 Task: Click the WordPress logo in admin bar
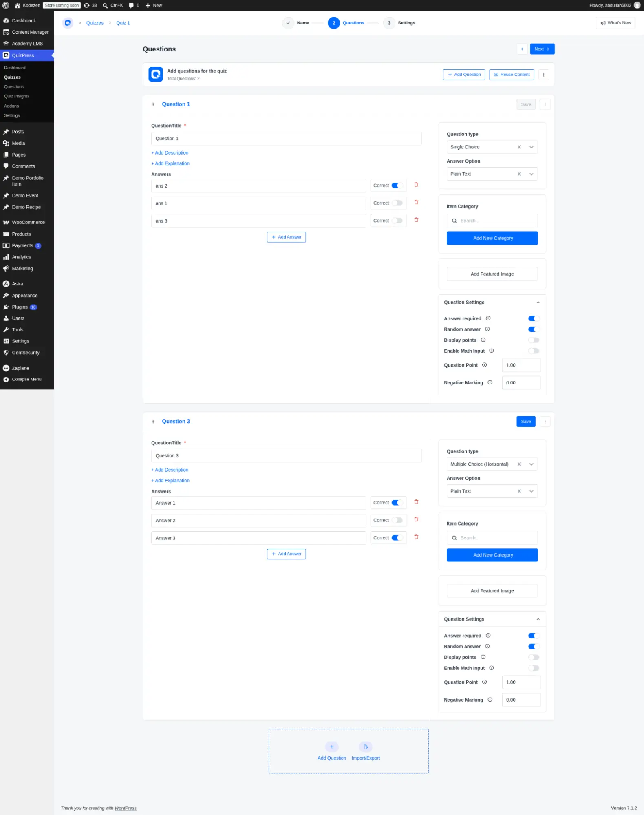tap(6, 5)
